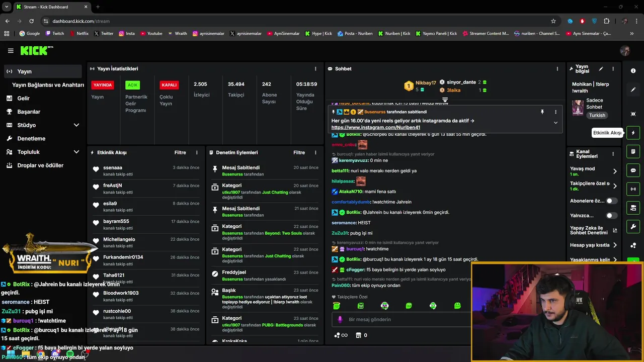Insert the angry square emote in chat
The width and height of the screenshot is (644, 362).
tap(360, 306)
